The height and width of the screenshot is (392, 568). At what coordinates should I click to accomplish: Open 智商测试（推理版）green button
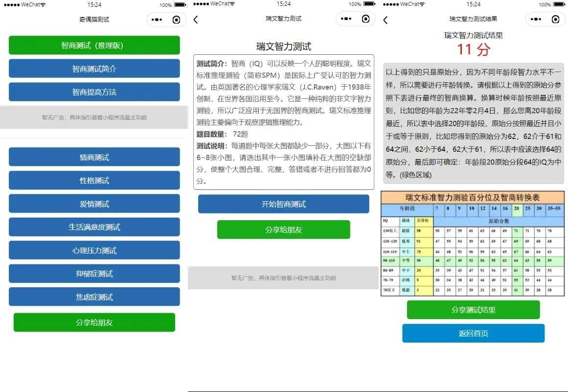click(94, 46)
